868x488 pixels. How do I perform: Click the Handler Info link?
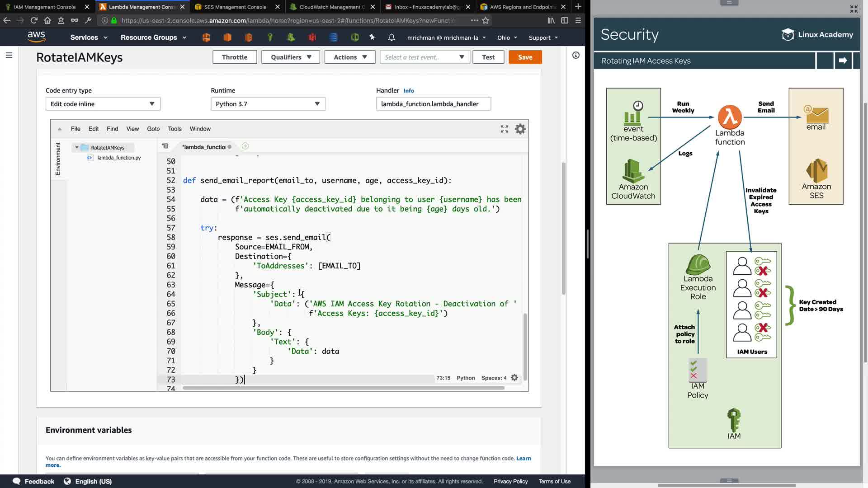point(408,91)
